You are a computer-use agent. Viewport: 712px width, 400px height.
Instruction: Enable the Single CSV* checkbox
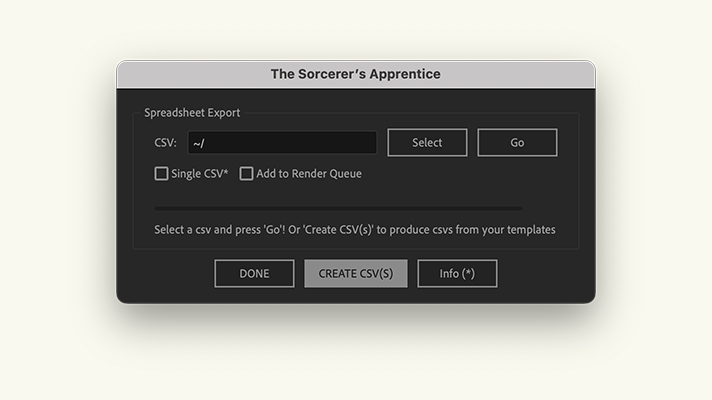(x=161, y=173)
